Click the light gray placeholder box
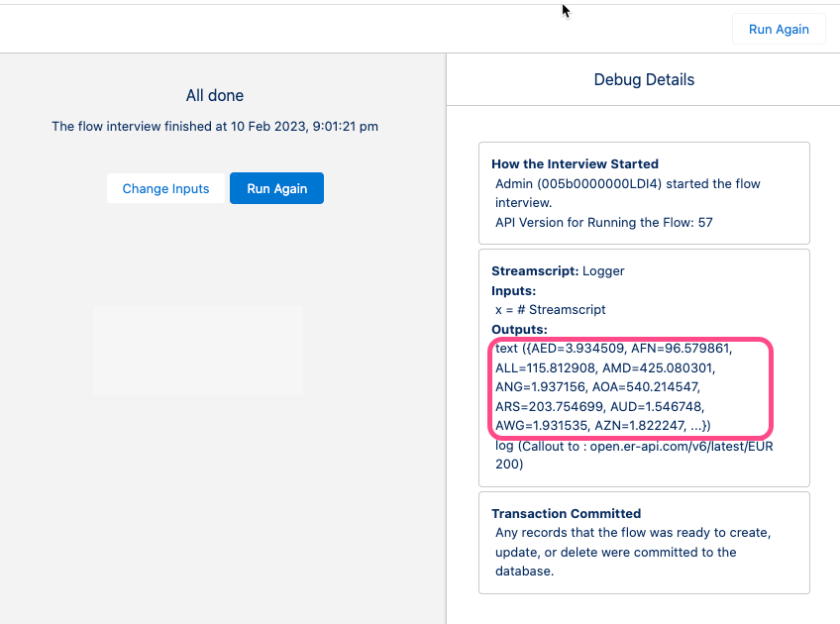 click(198, 351)
